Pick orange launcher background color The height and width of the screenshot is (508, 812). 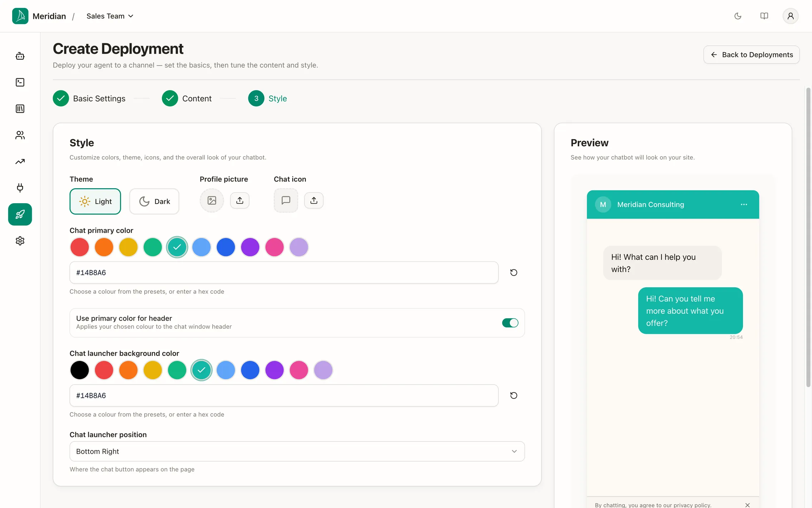128,370
